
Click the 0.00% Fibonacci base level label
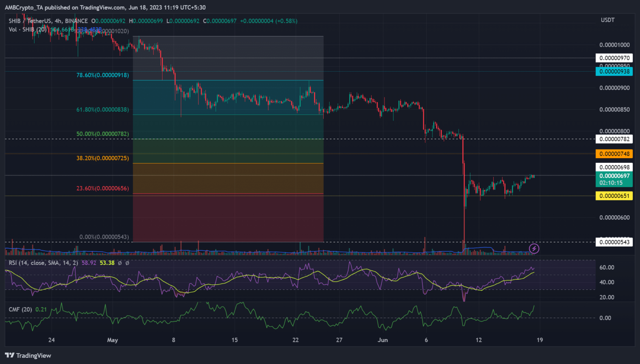click(x=104, y=237)
